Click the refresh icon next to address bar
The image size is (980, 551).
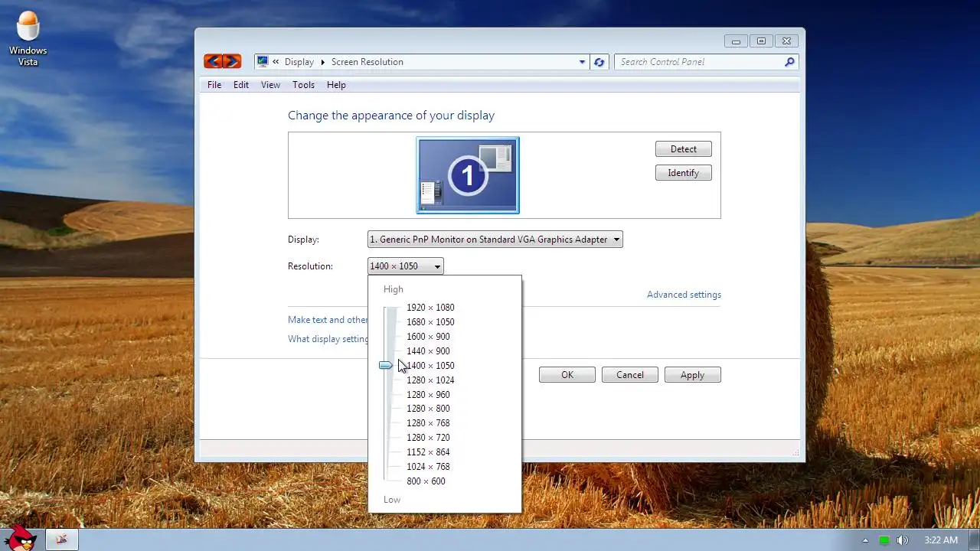tap(599, 62)
